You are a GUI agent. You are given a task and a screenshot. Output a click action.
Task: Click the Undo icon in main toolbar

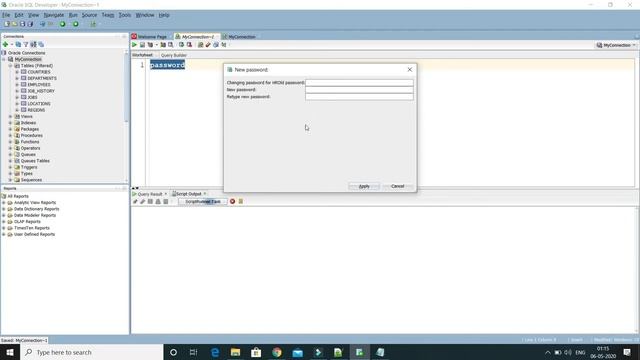(42, 24)
